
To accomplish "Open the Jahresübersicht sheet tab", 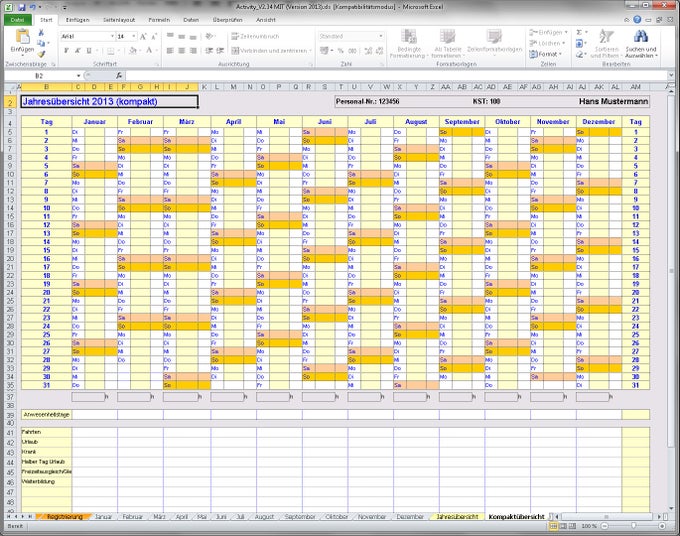I will click(x=457, y=516).
